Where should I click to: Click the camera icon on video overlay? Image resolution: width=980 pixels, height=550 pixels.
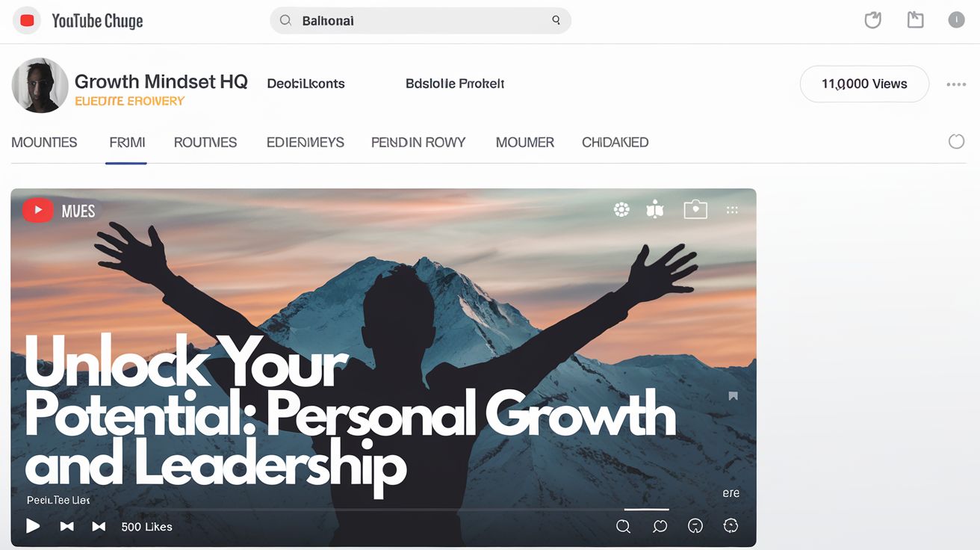(x=695, y=210)
